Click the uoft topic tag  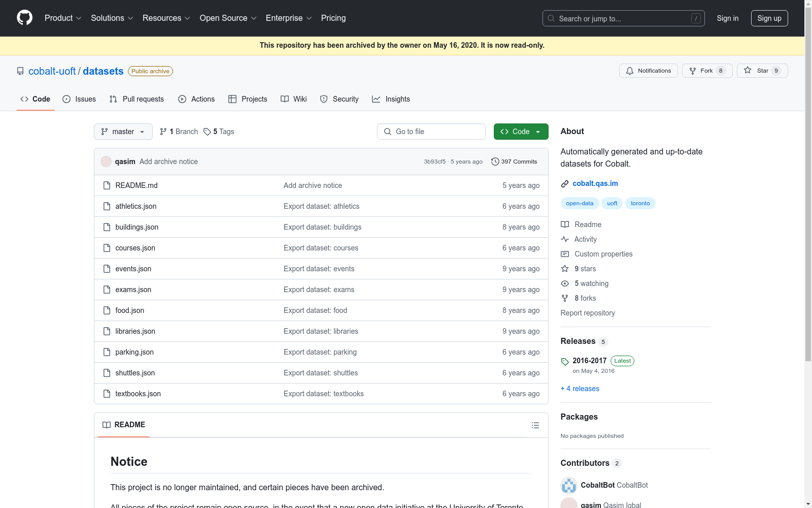point(612,203)
